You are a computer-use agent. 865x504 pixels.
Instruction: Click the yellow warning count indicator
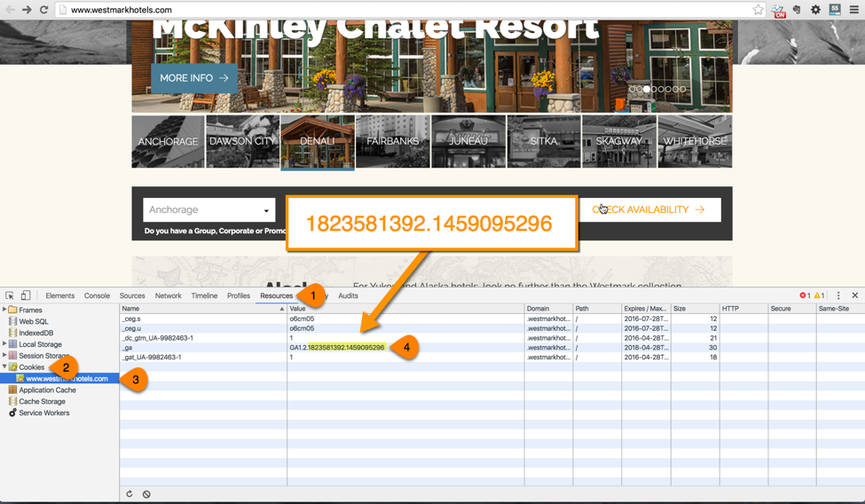pyautogui.click(x=819, y=295)
